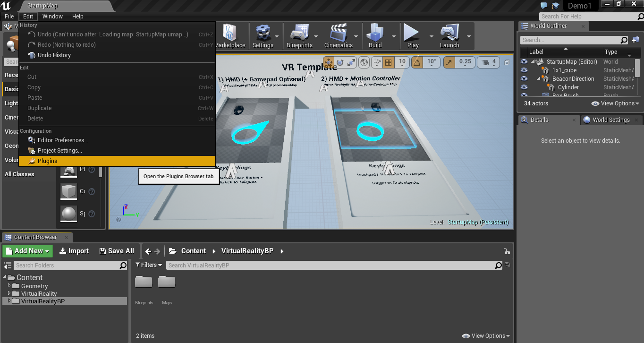Adjust the camera speed value
Screen dimensions: 644x343
tap(488, 62)
